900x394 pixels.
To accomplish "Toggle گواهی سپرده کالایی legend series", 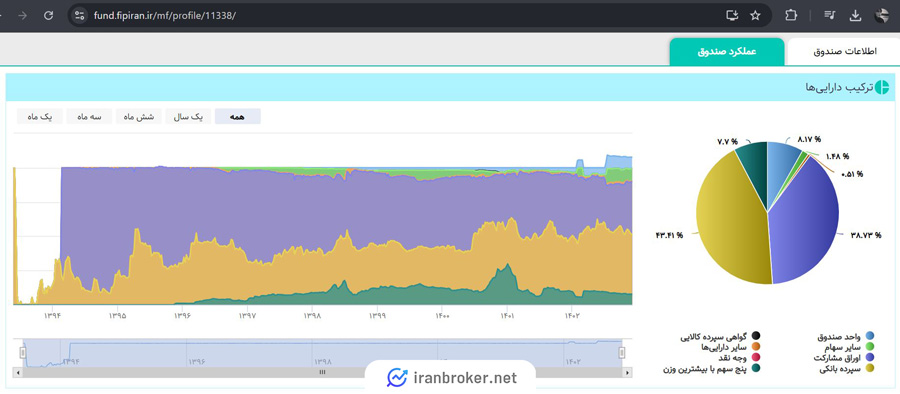I will click(x=721, y=336).
